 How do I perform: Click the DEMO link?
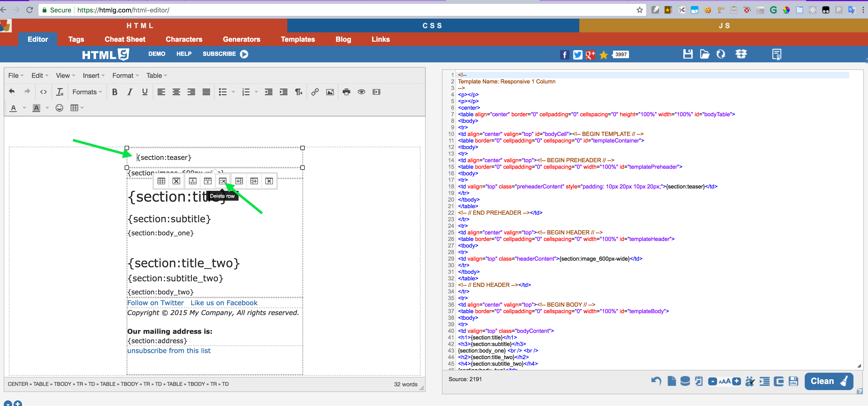coord(157,54)
